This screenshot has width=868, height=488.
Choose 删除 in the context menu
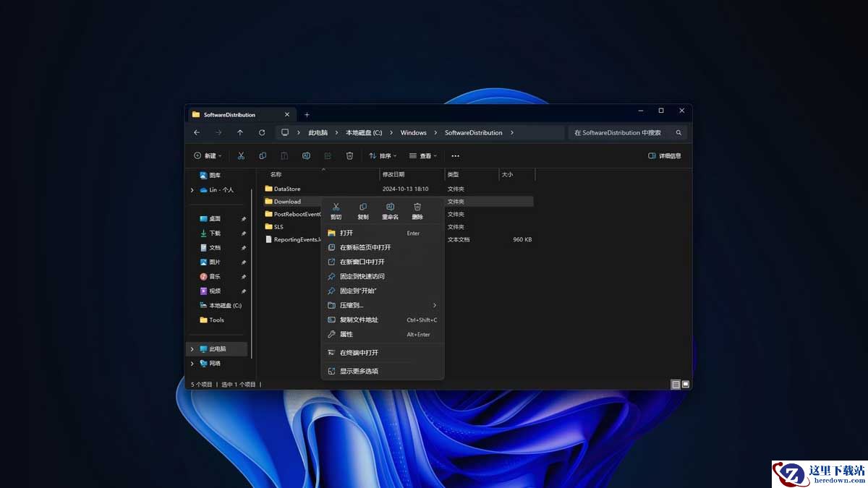417,211
